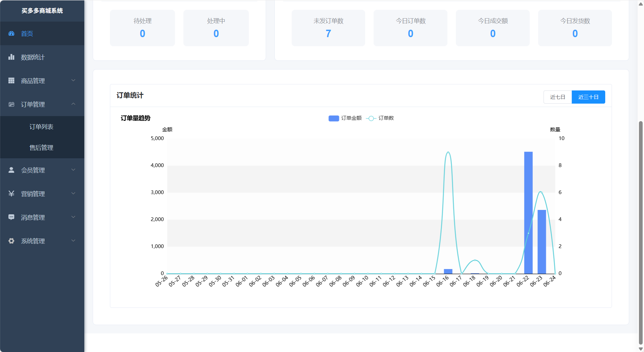The image size is (644, 352).
Task: Click the grid icon for 商品管理
Action: point(11,81)
